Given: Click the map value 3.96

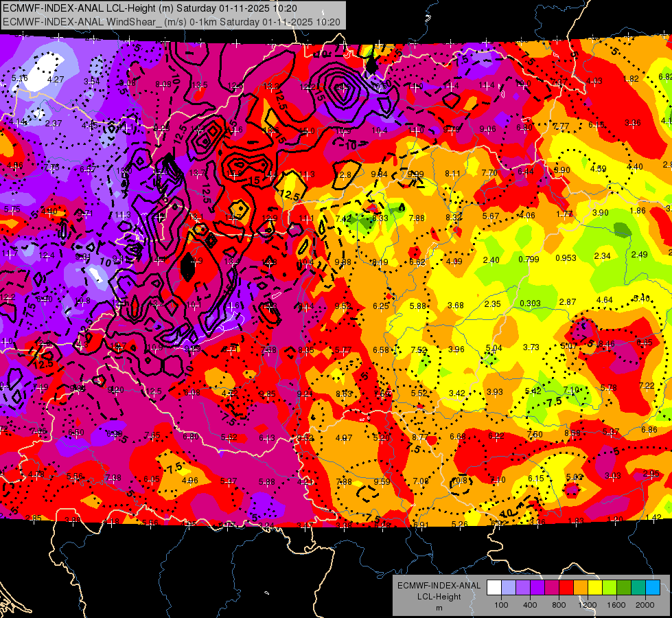Looking at the screenshot, I should pos(456,349).
